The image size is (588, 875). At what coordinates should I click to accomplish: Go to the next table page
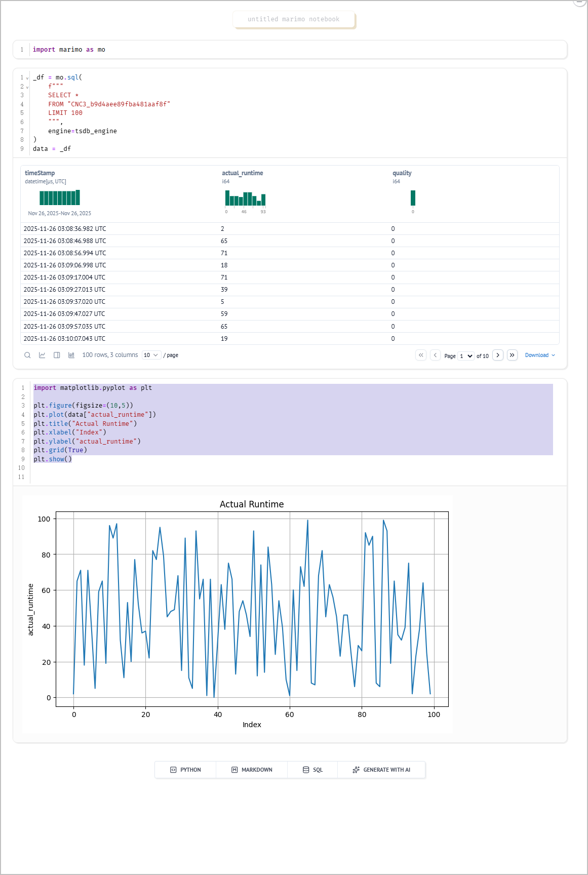(x=498, y=355)
